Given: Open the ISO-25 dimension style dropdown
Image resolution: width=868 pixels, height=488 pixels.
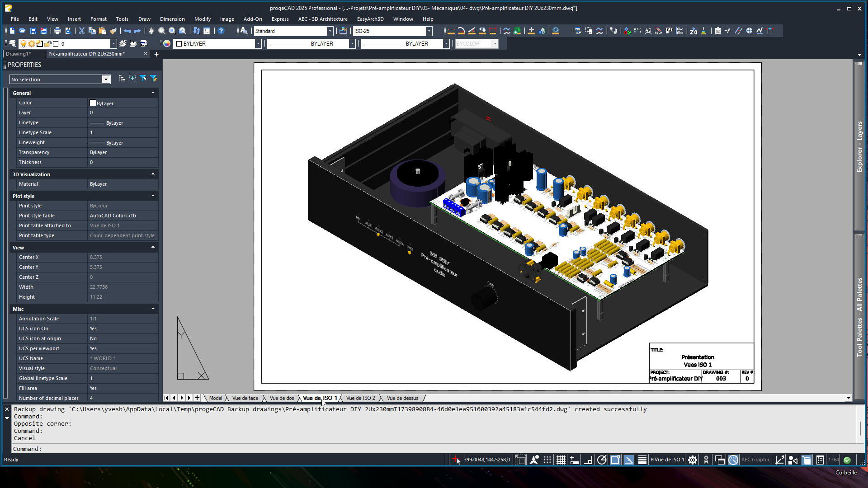Looking at the screenshot, I should [429, 31].
